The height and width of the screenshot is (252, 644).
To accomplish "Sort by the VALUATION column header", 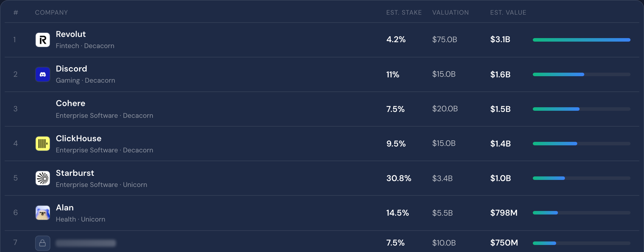I will click(451, 13).
